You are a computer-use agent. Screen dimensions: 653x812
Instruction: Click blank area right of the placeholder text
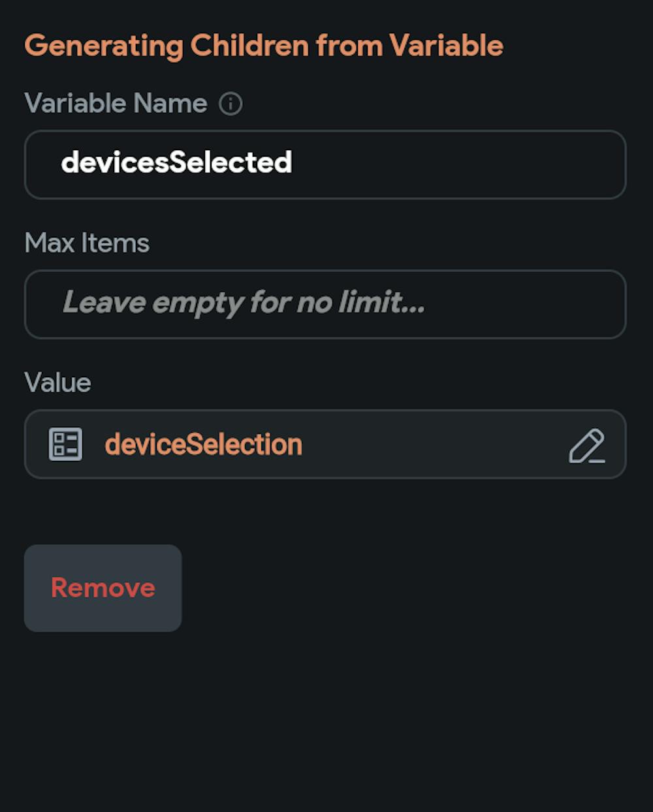coord(522,304)
